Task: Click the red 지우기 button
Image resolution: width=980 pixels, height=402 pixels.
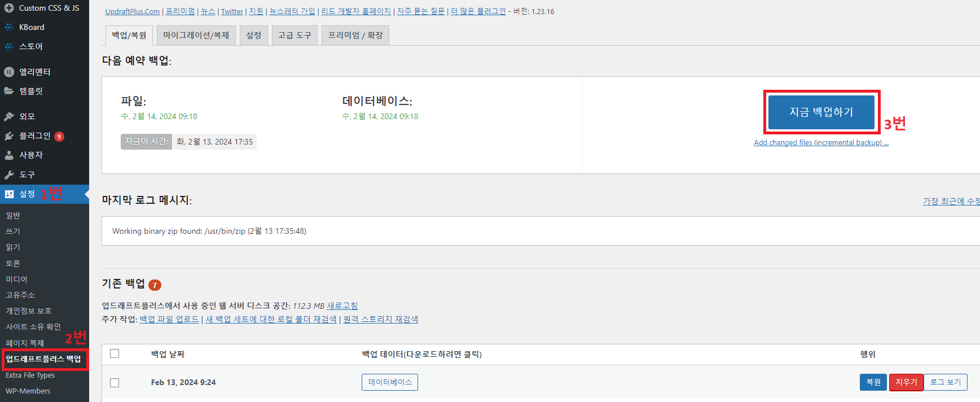Action: 906,382
